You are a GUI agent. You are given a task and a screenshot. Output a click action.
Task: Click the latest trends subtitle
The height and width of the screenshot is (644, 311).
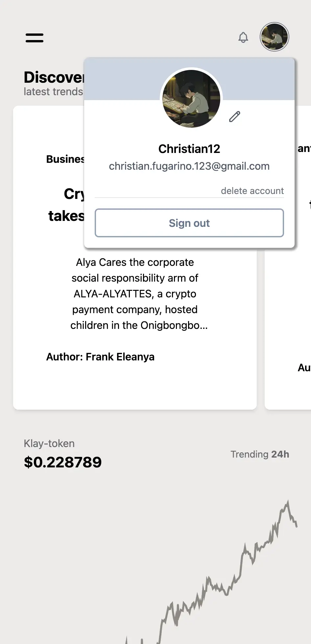coord(53,92)
